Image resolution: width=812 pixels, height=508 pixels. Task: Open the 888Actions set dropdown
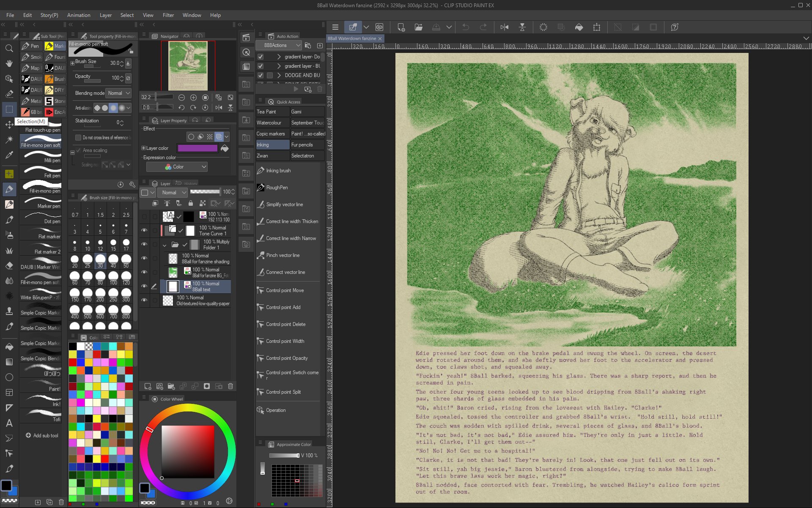(278, 45)
